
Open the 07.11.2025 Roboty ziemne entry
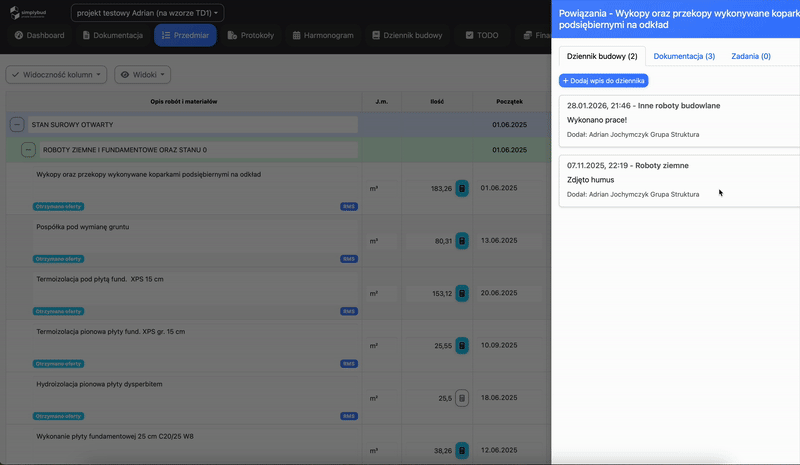680,181
